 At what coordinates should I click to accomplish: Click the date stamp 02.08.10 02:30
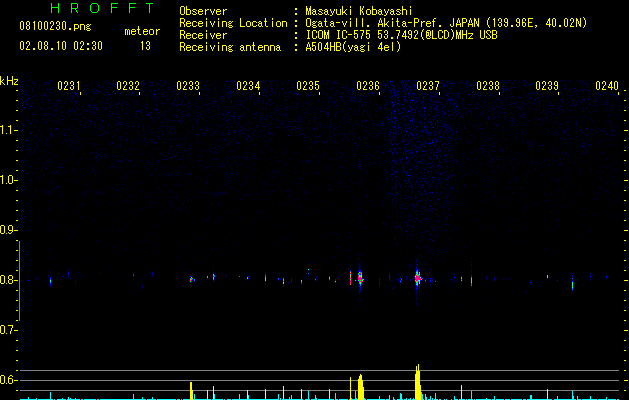tap(61, 46)
